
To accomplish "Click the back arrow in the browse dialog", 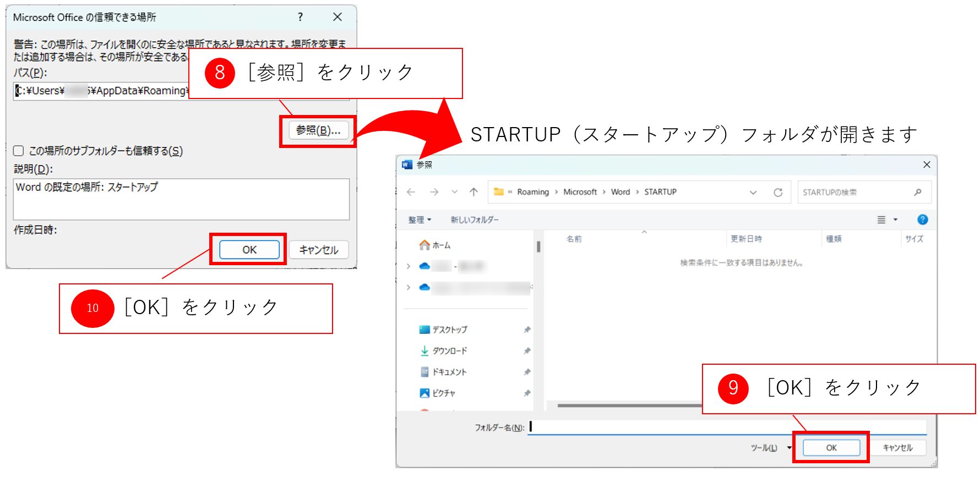I will coord(411,192).
